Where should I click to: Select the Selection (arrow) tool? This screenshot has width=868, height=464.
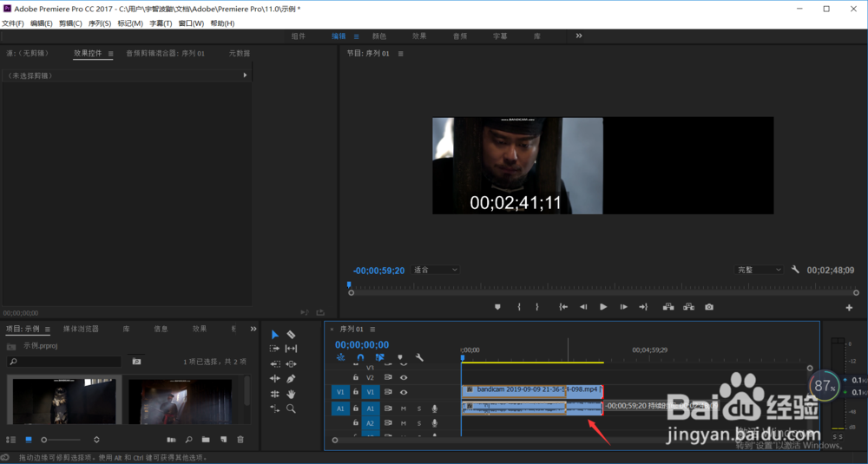(275, 335)
